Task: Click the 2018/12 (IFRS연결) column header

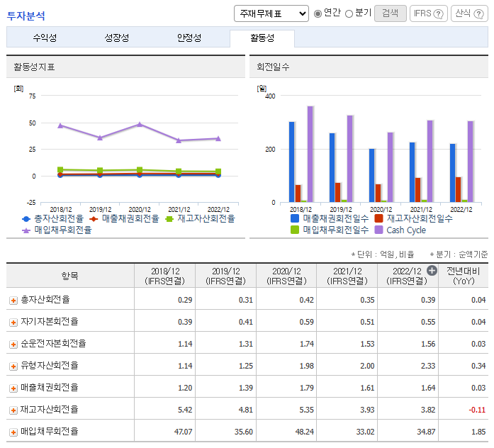Action: click(x=164, y=276)
